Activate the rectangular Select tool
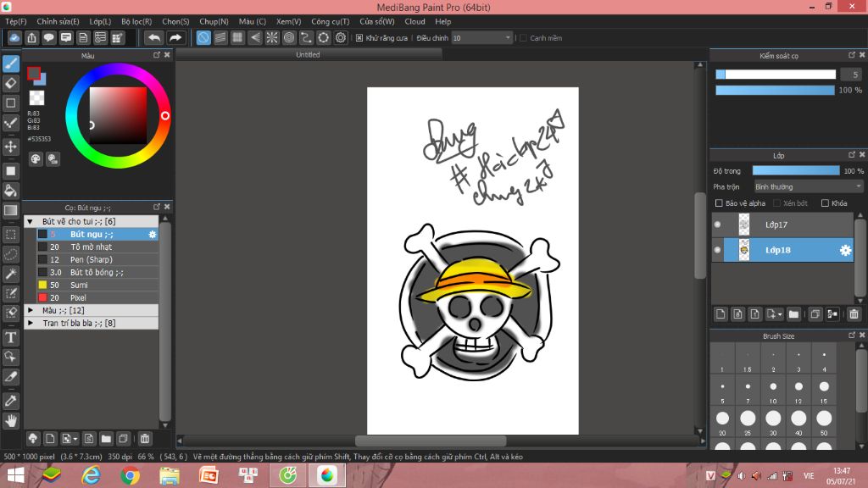 [x=10, y=235]
